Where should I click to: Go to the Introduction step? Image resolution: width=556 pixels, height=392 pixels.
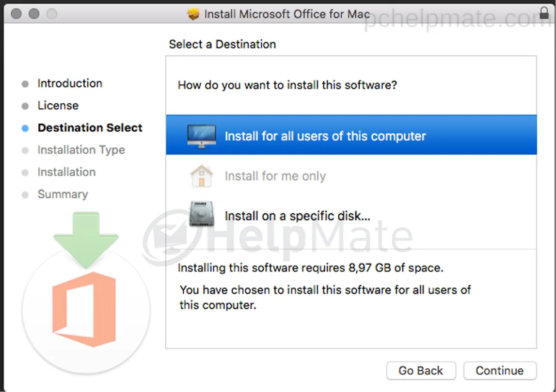click(70, 83)
